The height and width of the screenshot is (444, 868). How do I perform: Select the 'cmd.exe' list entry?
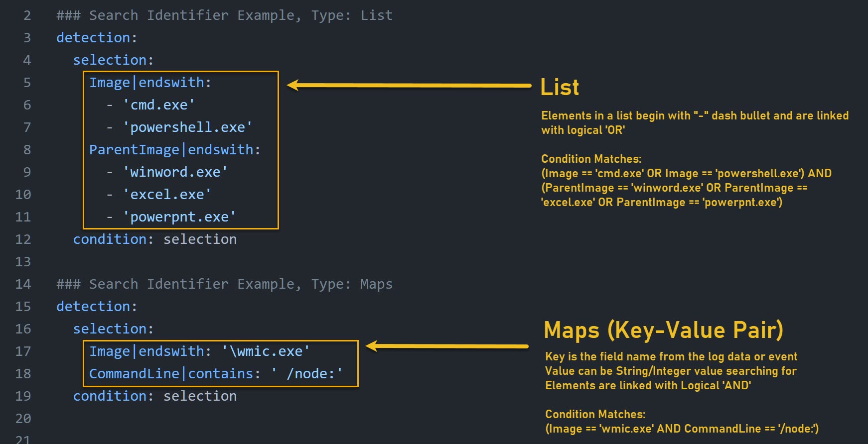[x=159, y=105]
